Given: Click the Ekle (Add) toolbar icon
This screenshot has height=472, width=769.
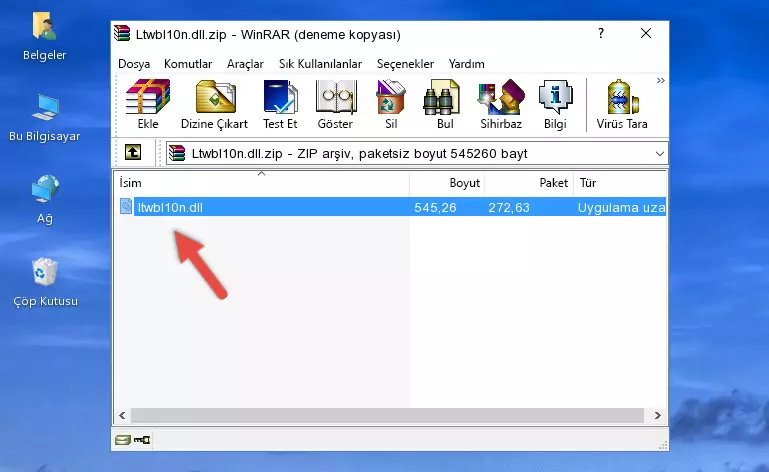Looking at the screenshot, I should (148, 104).
